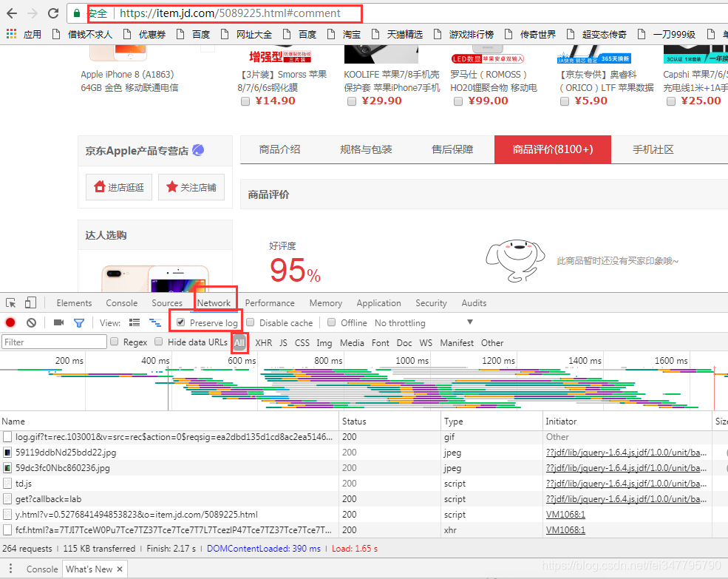Toggle the network filter funnel icon
Screen dimensions: 728x579
click(79, 323)
